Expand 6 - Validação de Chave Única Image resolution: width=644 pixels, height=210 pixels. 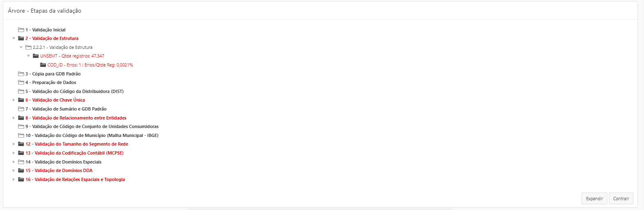coord(14,100)
